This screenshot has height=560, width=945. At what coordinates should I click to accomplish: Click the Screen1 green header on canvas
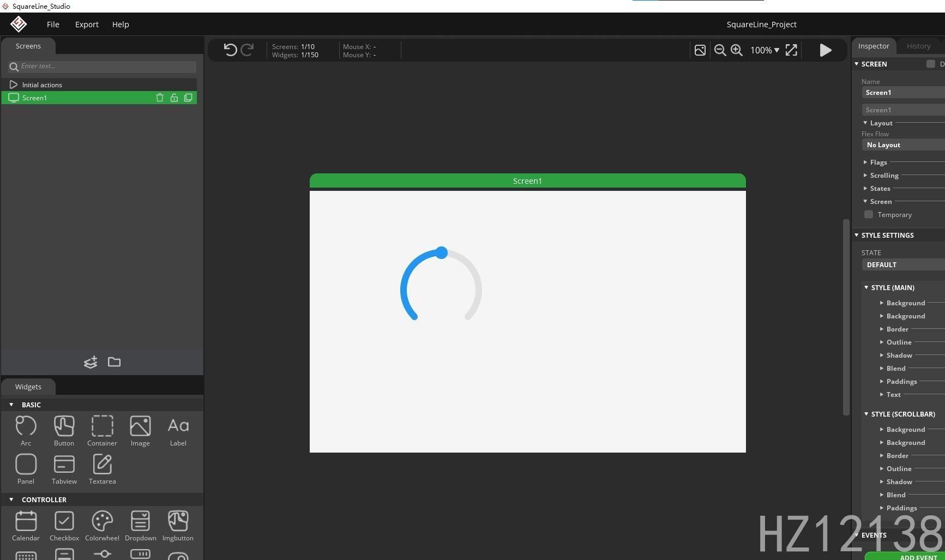pyautogui.click(x=527, y=180)
